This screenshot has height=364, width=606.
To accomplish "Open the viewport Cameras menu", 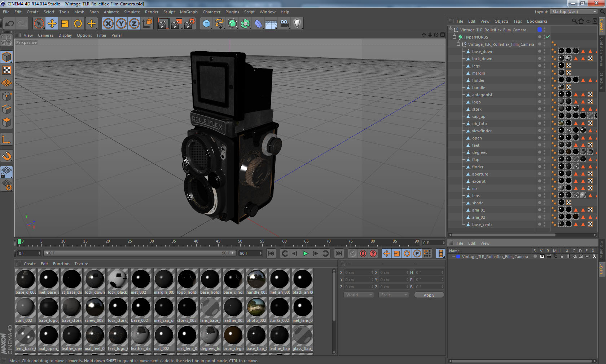I will tap(45, 35).
